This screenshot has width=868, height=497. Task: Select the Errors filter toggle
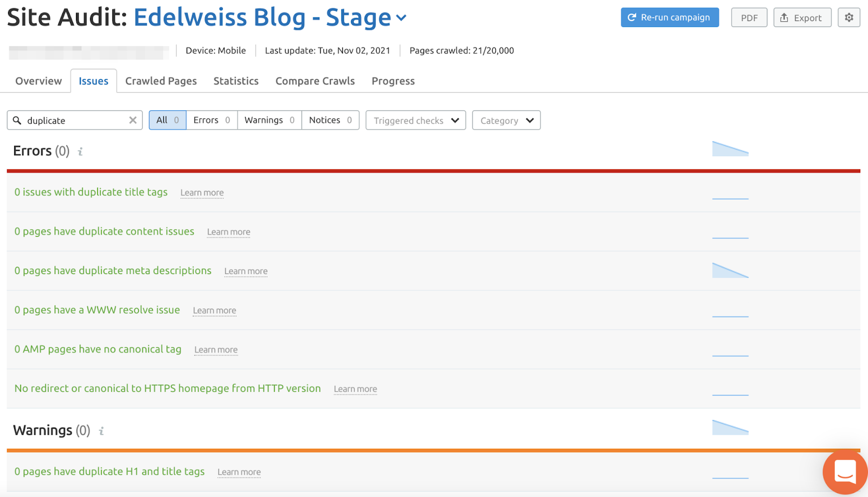212,120
